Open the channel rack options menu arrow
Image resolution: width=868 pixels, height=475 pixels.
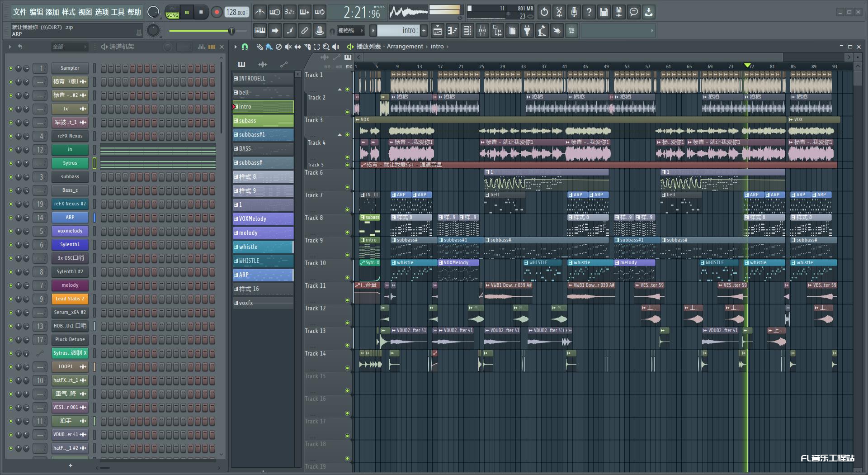click(10, 47)
